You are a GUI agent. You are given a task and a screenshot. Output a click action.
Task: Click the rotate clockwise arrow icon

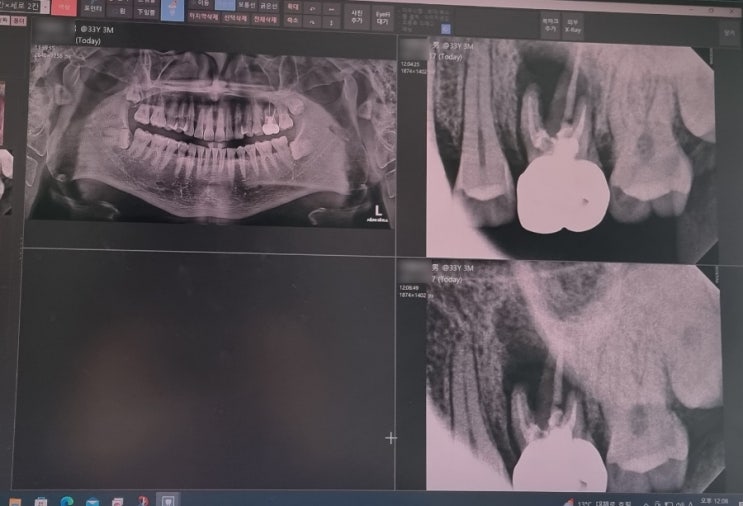pos(312,22)
